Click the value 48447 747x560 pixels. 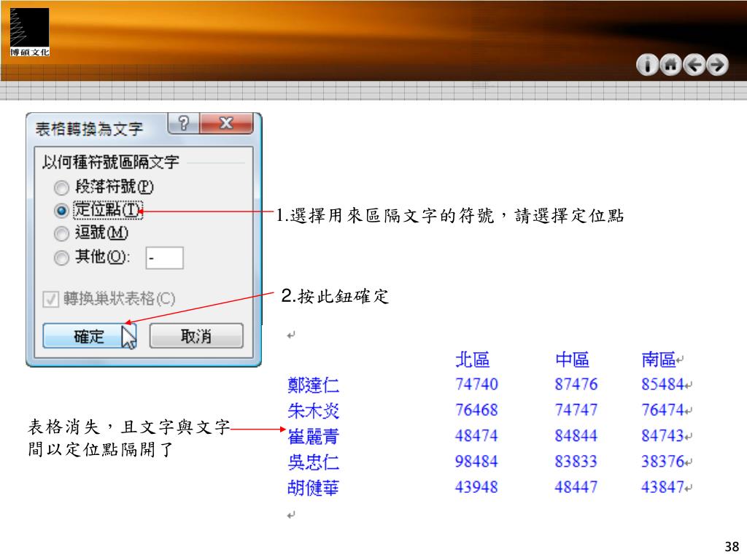point(576,487)
